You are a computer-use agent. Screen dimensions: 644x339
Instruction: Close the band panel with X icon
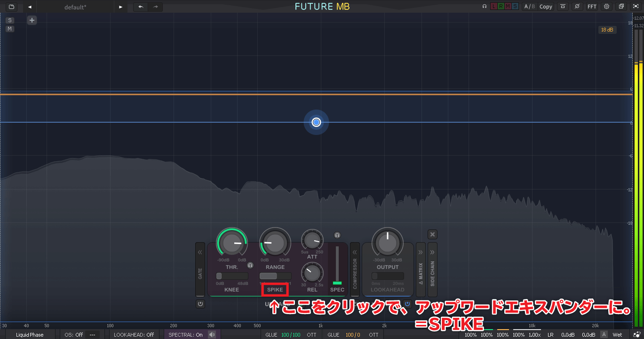click(x=432, y=234)
